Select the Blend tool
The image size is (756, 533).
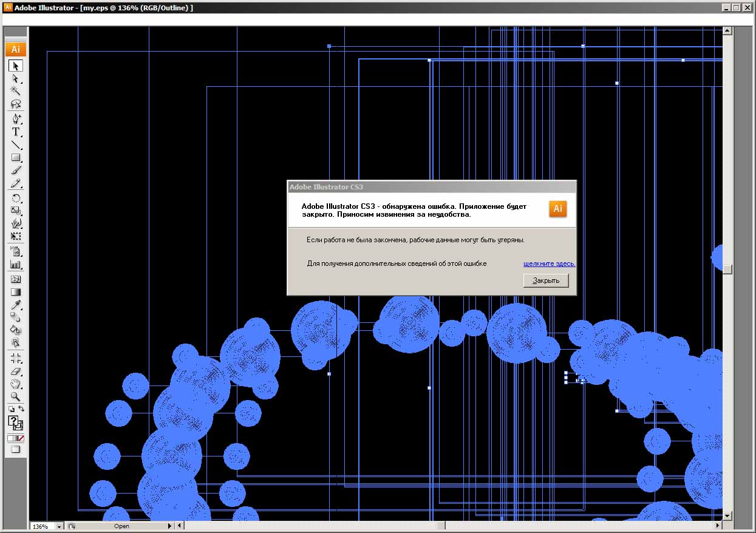pos(16,317)
